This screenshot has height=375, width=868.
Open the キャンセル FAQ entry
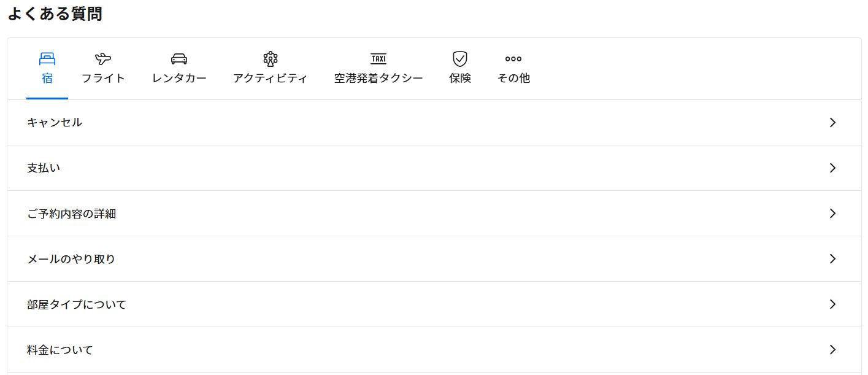click(54, 122)
